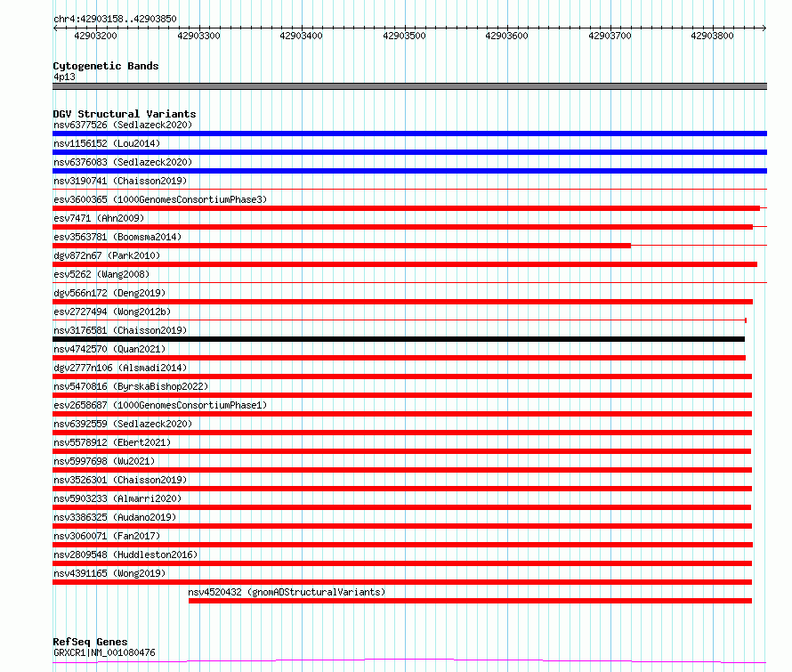Select the esv7471 (Ahn2009) label
This screenshot has width=792, height=672.
click(99, 218)
